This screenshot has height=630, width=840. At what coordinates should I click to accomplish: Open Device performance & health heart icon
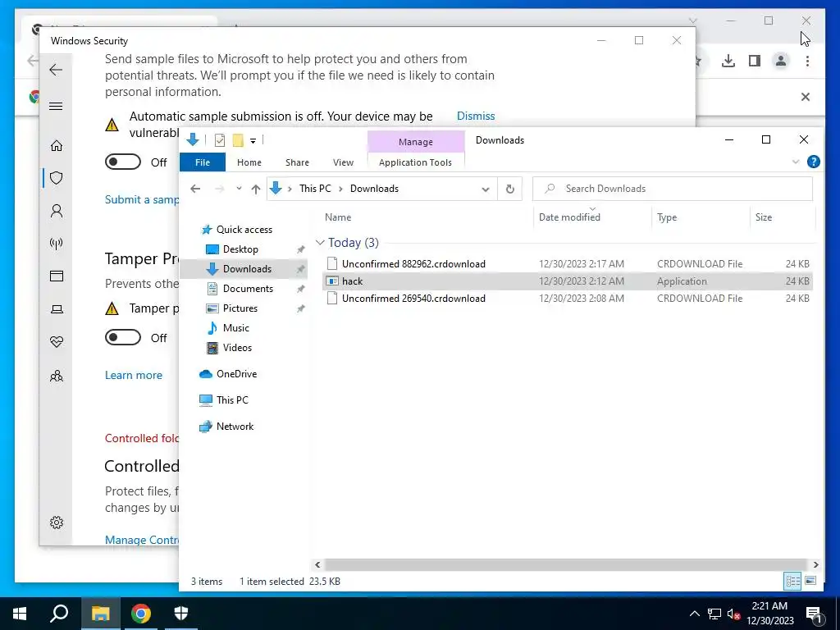coord(57,342)
